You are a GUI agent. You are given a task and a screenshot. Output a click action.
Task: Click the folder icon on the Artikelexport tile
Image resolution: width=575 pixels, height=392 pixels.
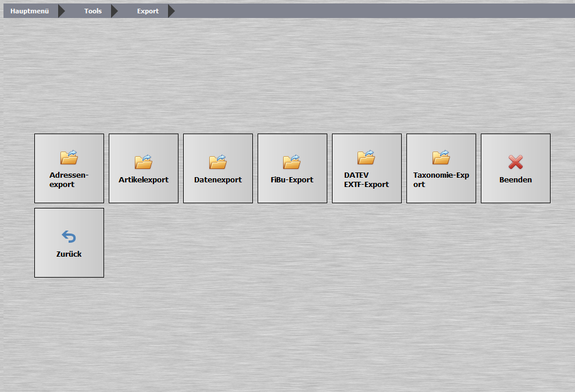tap(143, 162)
